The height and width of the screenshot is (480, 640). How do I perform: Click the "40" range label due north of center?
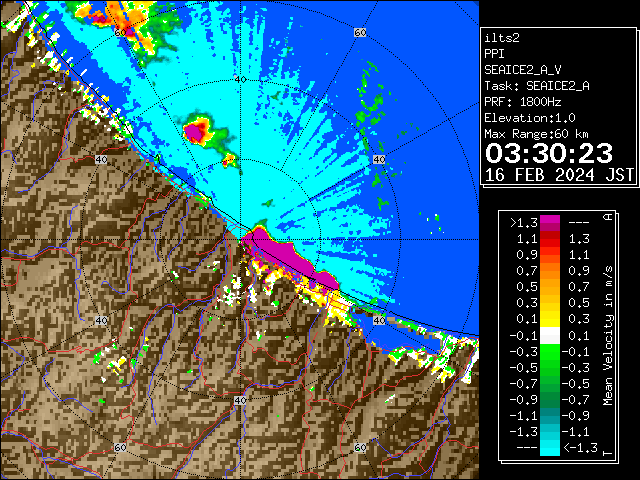pos(240,79)
